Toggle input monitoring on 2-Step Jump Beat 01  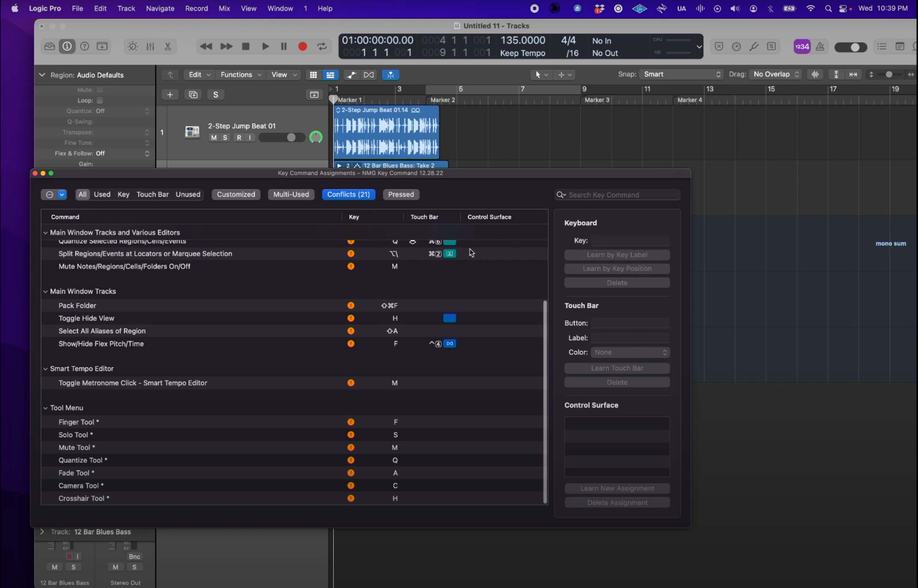click(250, 137)
